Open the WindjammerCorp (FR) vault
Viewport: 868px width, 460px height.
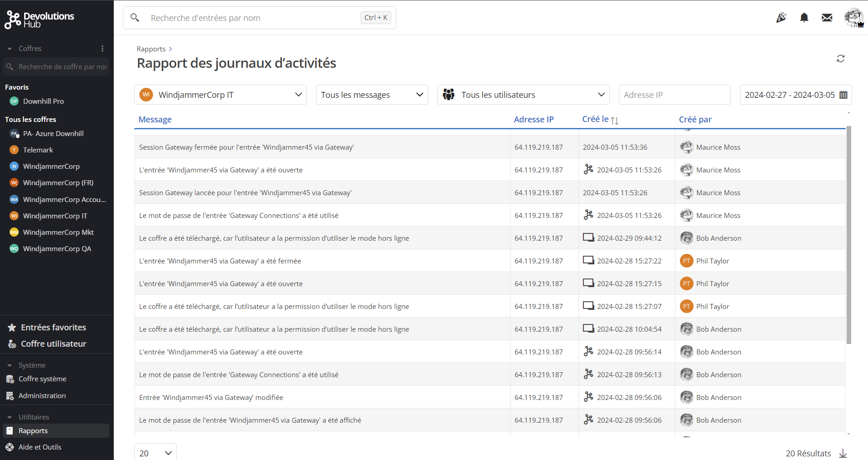point(58,183)
